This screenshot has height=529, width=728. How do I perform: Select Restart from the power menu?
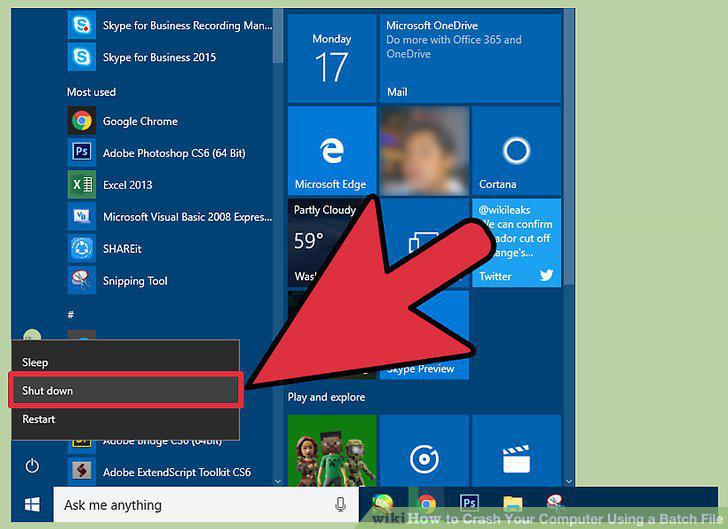click(x=125, y=419)
